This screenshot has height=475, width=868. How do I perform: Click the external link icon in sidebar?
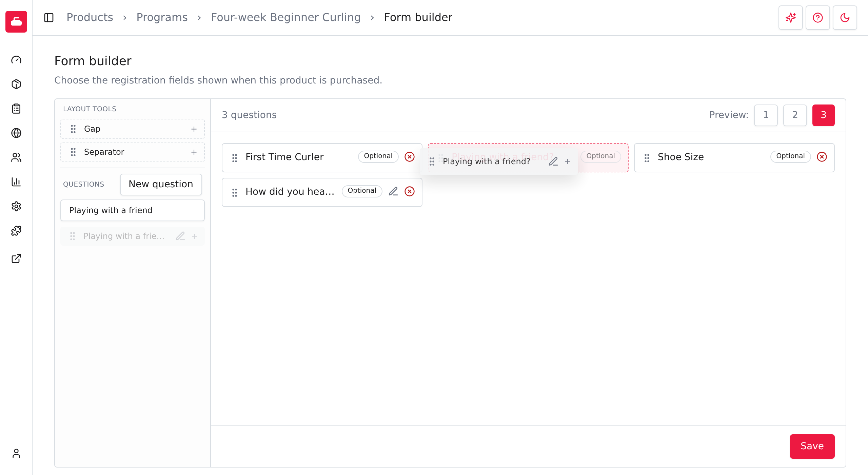click(x=16, y=259)
